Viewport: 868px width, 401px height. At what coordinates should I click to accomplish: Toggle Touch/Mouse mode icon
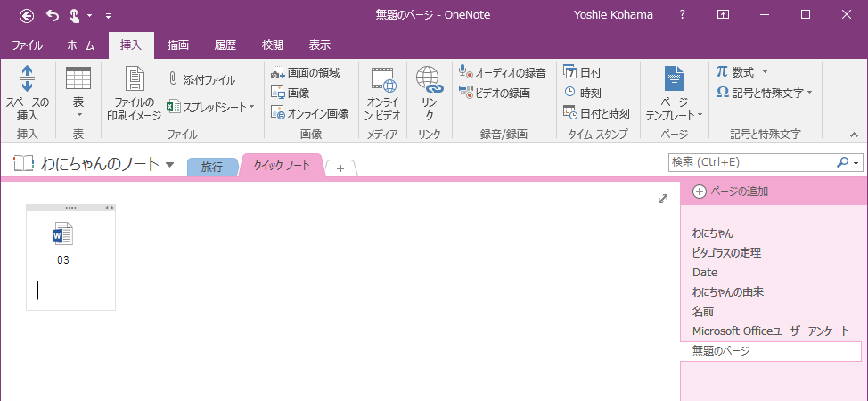[x=74, y=15]
